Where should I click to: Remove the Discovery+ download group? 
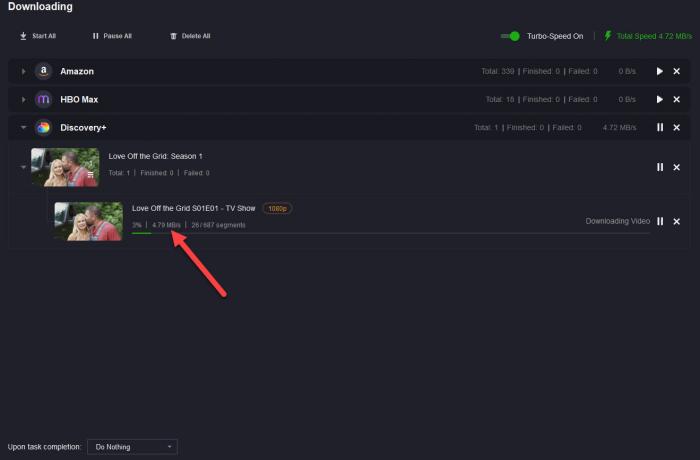(x=677, y=128)
